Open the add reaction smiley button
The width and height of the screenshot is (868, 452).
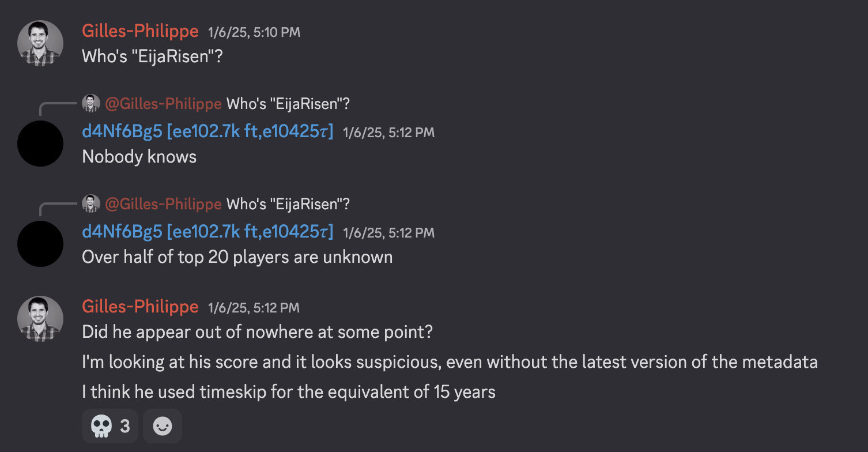point(163,426)
